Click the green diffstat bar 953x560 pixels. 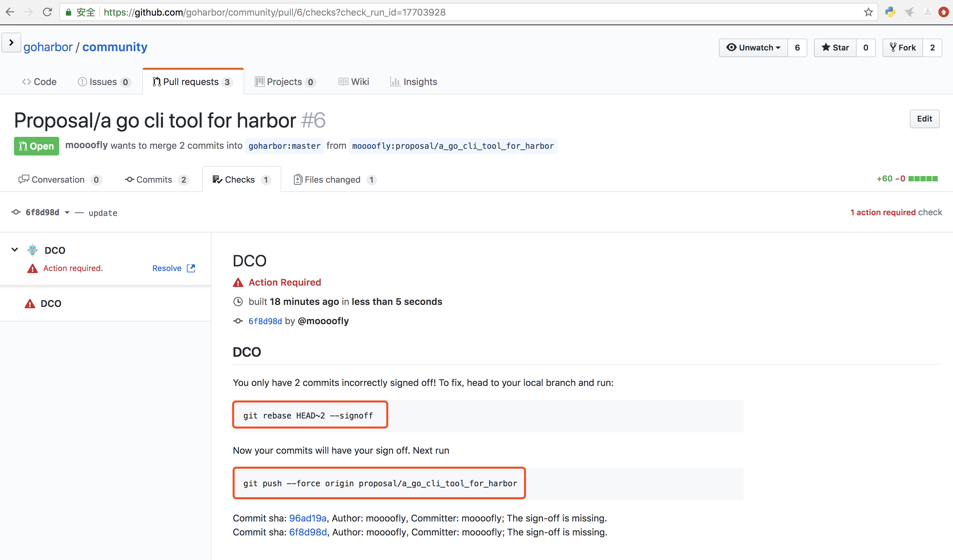[x=923, y=179]
